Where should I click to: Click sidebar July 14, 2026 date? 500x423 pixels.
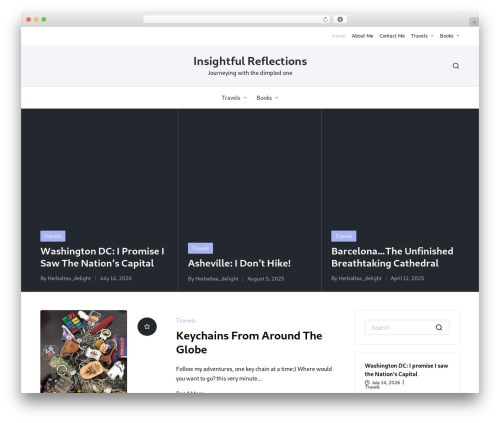[386, 382]
